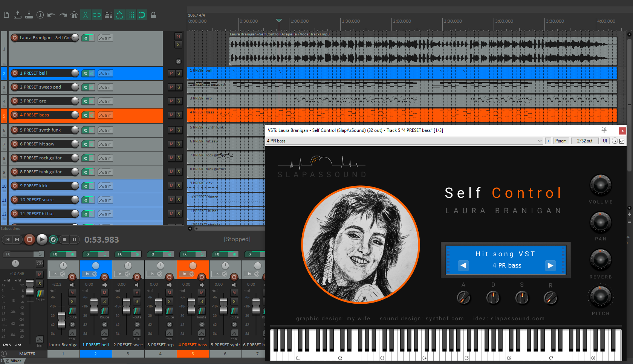The image size is (633, 364).
Task: Go to project start transport button
Action: 7,239
